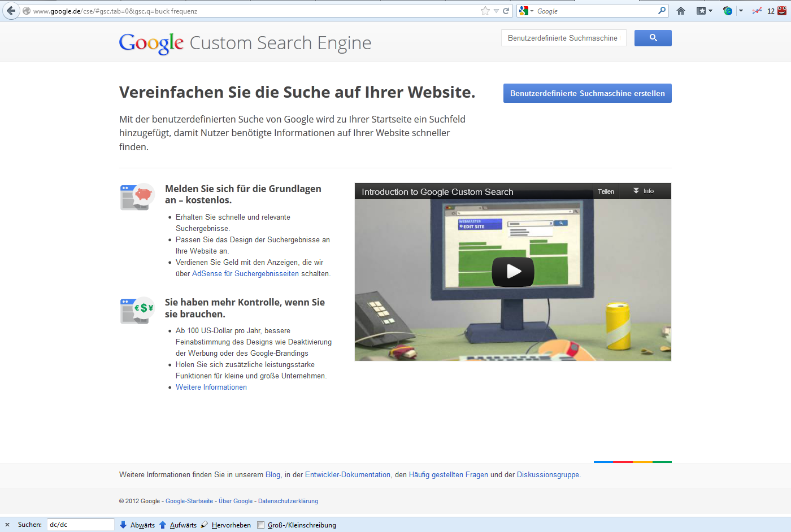Go back with the browser back arrow
The height and width of the screenshot is (532, 791).
click(x=11, y=11)
